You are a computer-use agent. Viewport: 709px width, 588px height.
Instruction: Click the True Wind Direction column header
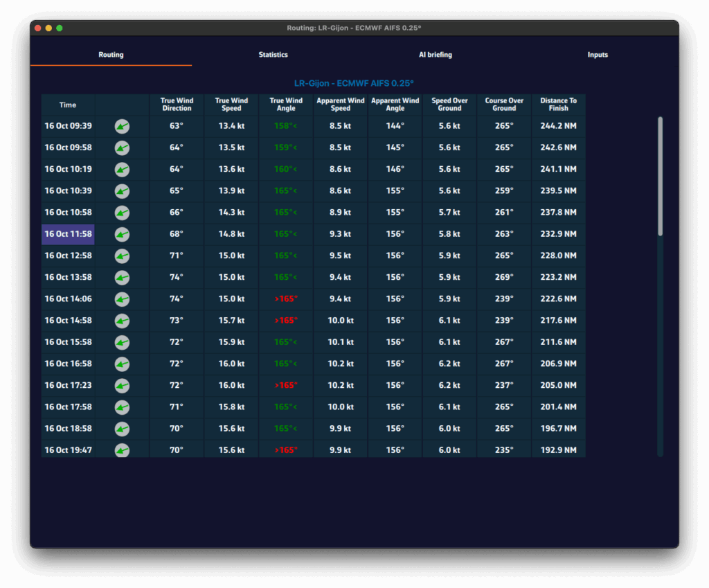point(177,105)
